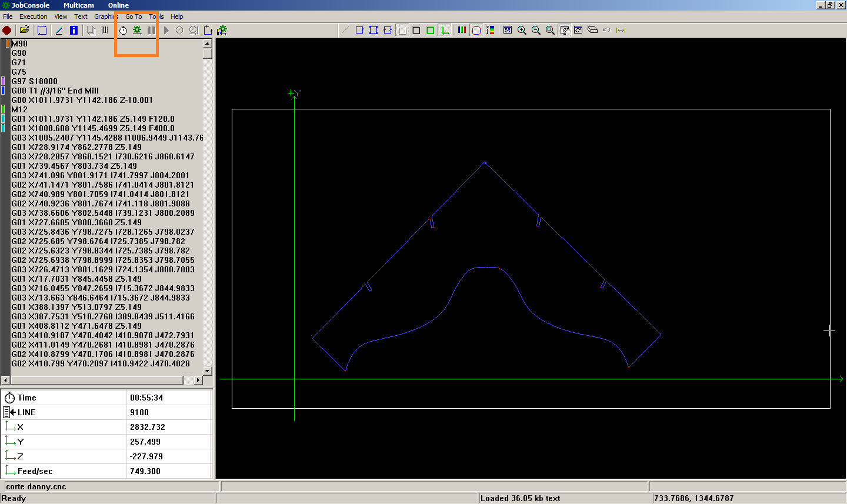Viewport: 847px width, 504px height.
Task: Click the green square outline icon
Action: coord(431,30)
